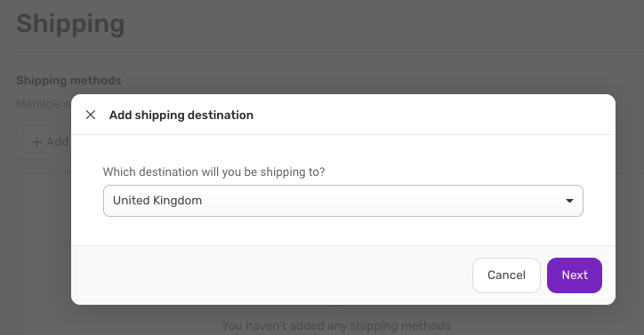Click the 'You haven't added any shipping methods' message
This screenshot has width=644, height=335.
(336, 325)
